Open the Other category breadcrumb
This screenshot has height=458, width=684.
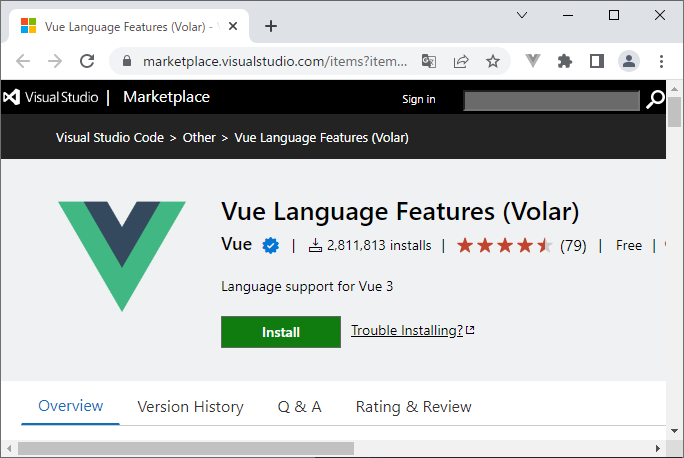pyautogui.click(x=199, y=138)
